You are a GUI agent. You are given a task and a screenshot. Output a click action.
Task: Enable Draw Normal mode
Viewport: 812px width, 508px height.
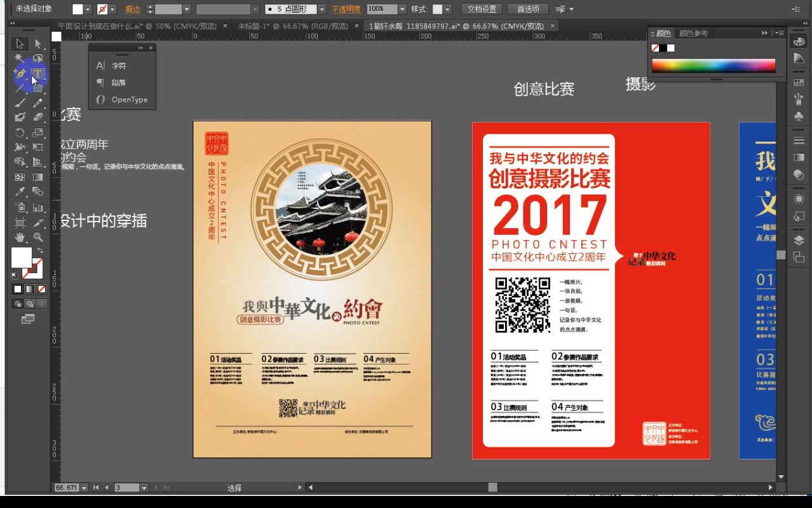point(18,304)
